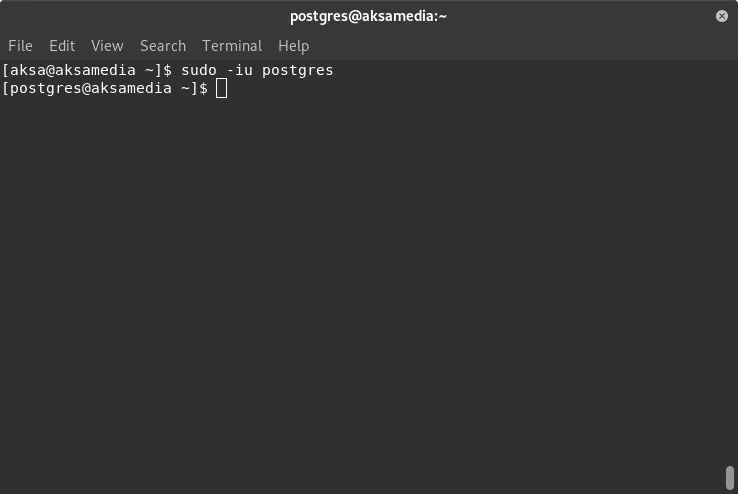This screenshot has width=738, height=494.
Task: Click the empty title bar area left of the title
Action: (141, 16)
